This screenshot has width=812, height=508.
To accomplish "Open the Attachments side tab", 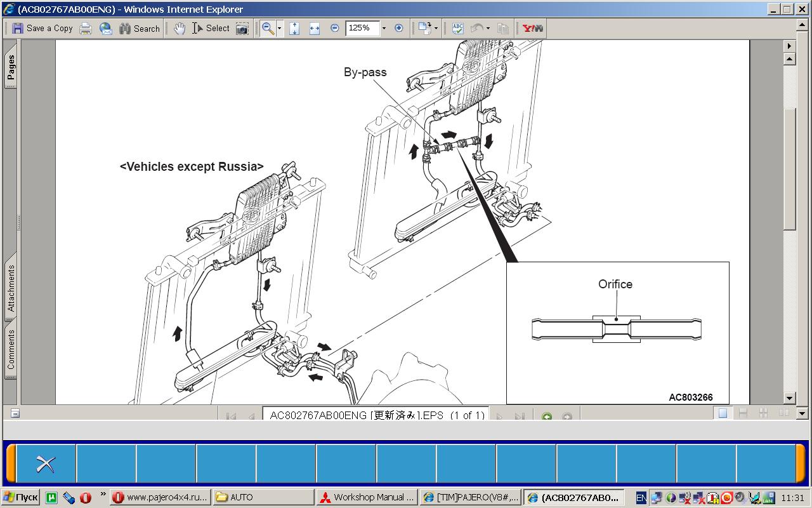I will pyautogui.click(x=11, y=288).
